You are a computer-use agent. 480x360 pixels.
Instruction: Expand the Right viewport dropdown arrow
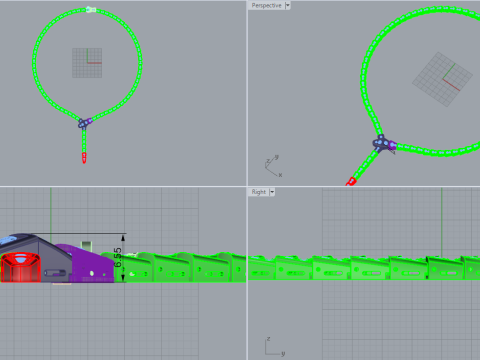272,192
